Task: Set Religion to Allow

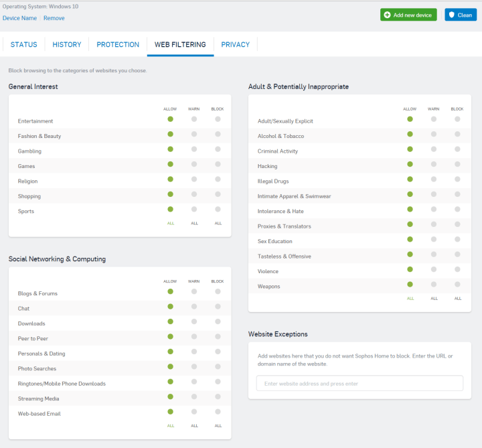Action: tap(170, 179)
